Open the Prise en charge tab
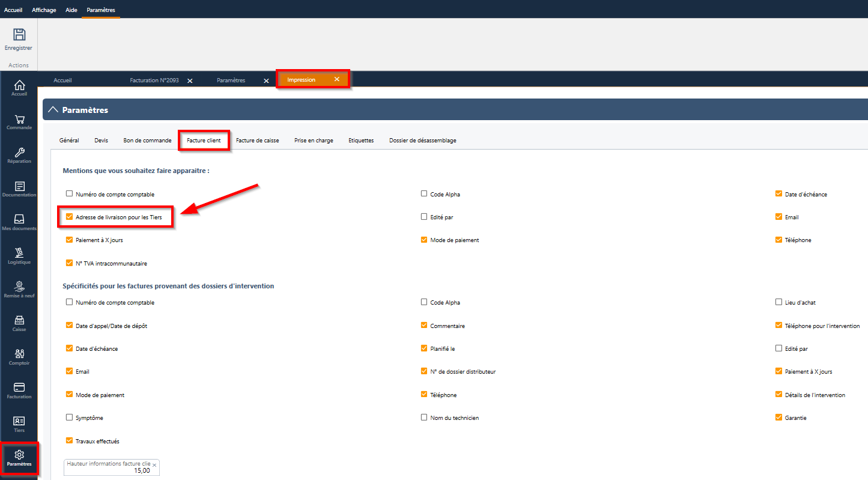Image resolution: width=868 pixels, height=480 pixels. (x=314, y=141)
